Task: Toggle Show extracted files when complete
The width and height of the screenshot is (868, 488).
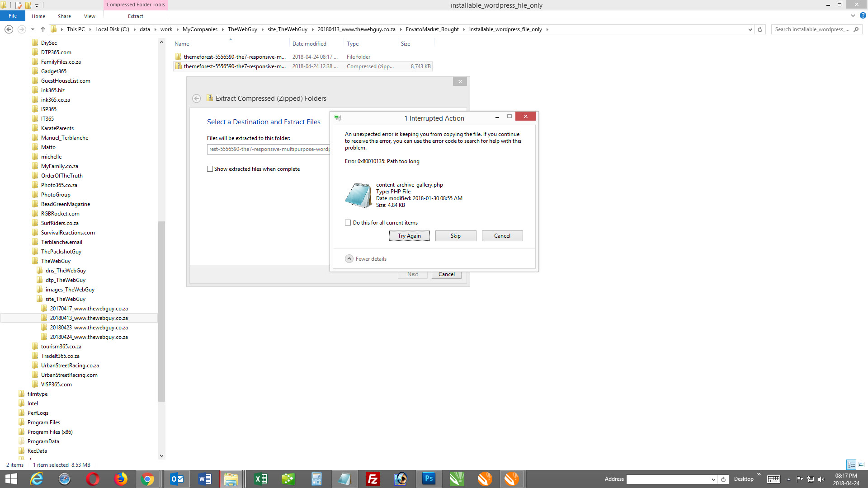Action: (210, 169)
